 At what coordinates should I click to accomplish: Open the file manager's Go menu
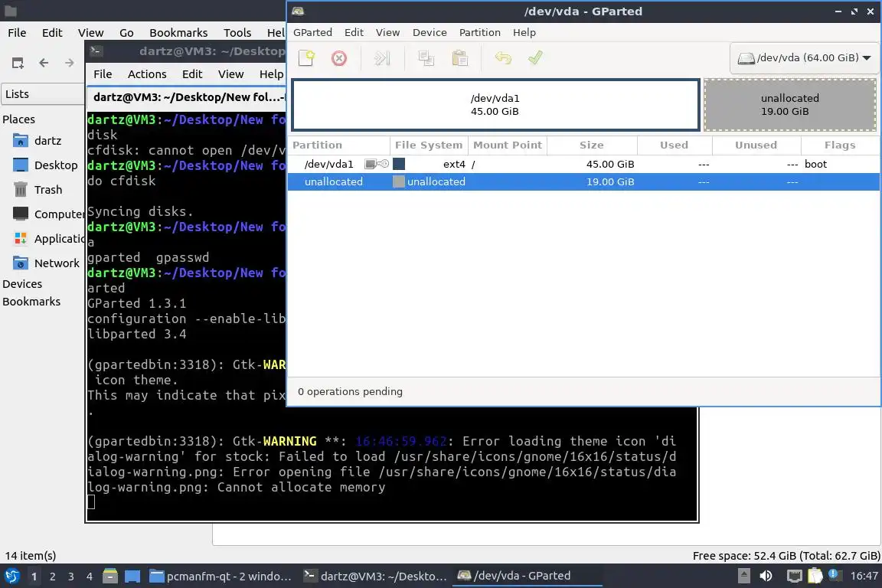point(126,33)
